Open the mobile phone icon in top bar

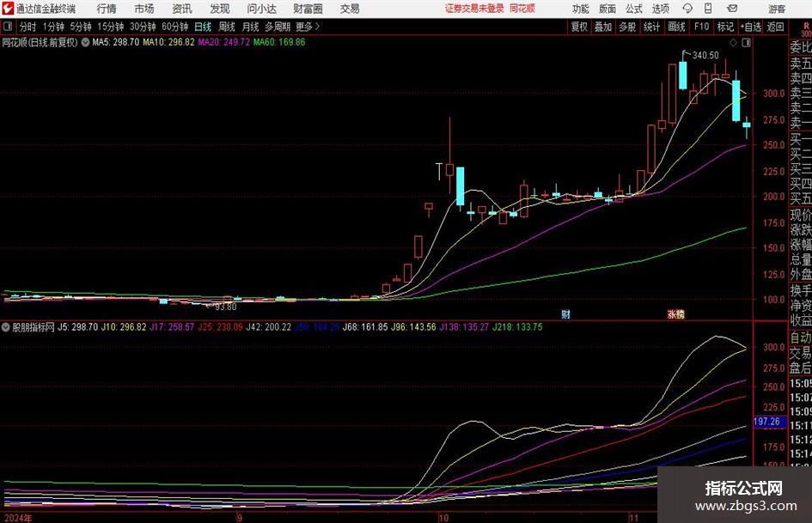click(708, 9)
